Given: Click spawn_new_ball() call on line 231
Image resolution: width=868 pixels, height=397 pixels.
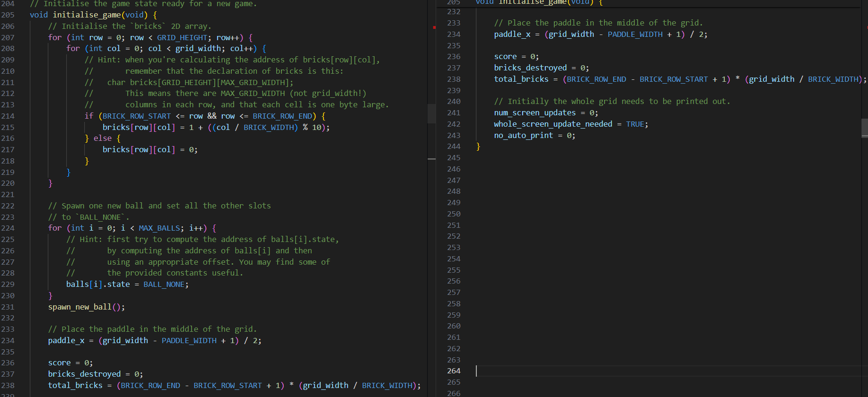Looking at the screenshot, I should point(87,307).
